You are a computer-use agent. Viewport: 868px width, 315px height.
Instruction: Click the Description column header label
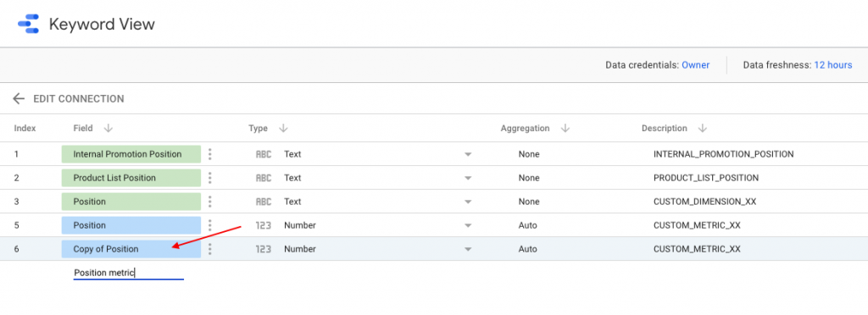point(665,128)
